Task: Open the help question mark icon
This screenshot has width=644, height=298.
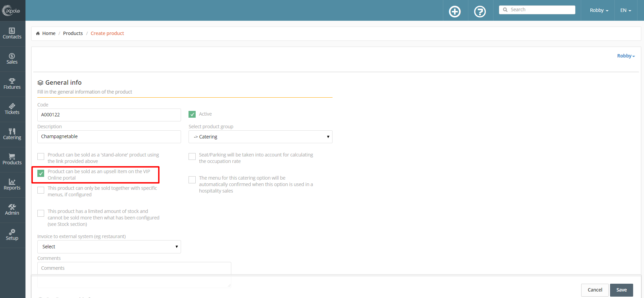Action: [x=480, y=12]
